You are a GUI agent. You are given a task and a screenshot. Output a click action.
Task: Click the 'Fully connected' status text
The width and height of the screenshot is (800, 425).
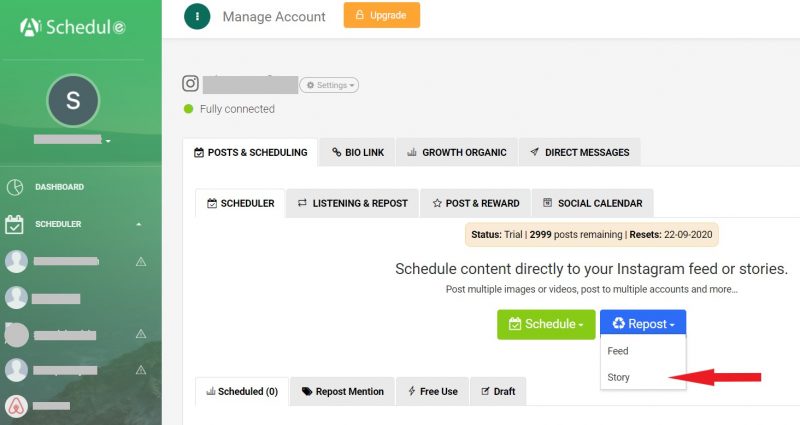click(x=237, y=109)
